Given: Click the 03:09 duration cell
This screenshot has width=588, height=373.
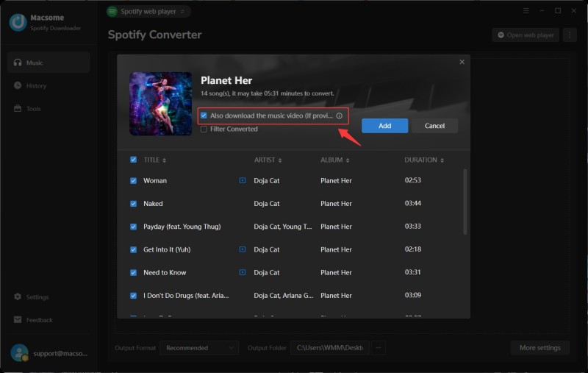Looking at the screenshot, I should [x=413, y=295].
